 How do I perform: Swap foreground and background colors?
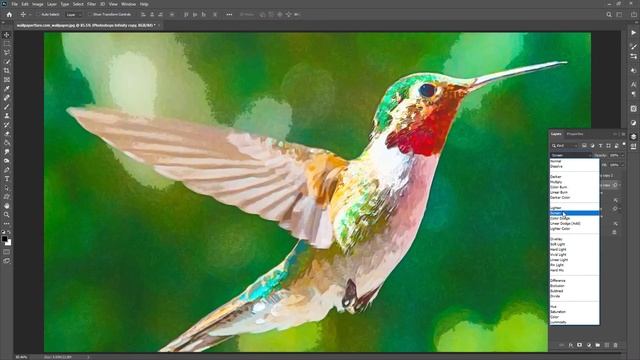pos(9,232)
